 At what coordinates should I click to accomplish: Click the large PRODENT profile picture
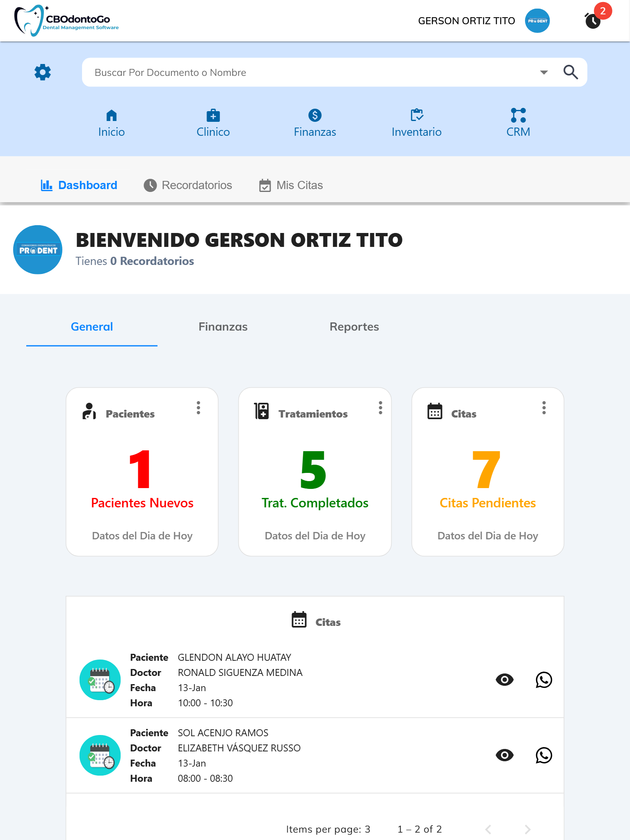38,249
